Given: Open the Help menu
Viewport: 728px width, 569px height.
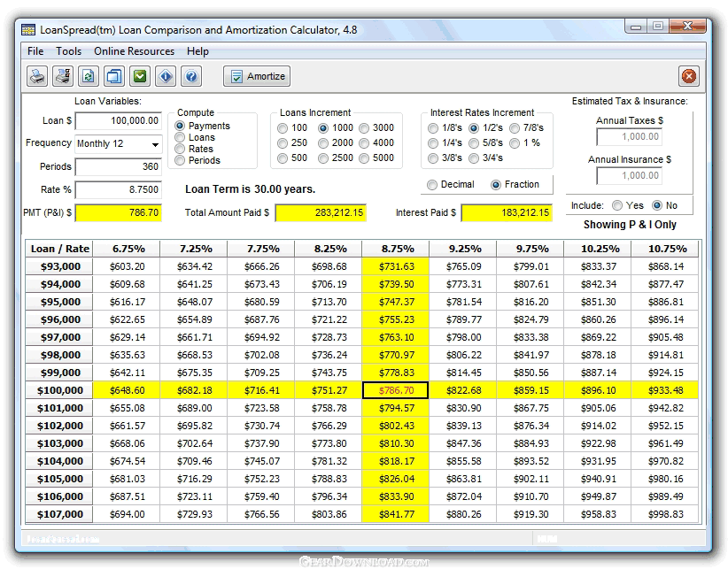Looking at the screenshot, I should pos(197,51).
